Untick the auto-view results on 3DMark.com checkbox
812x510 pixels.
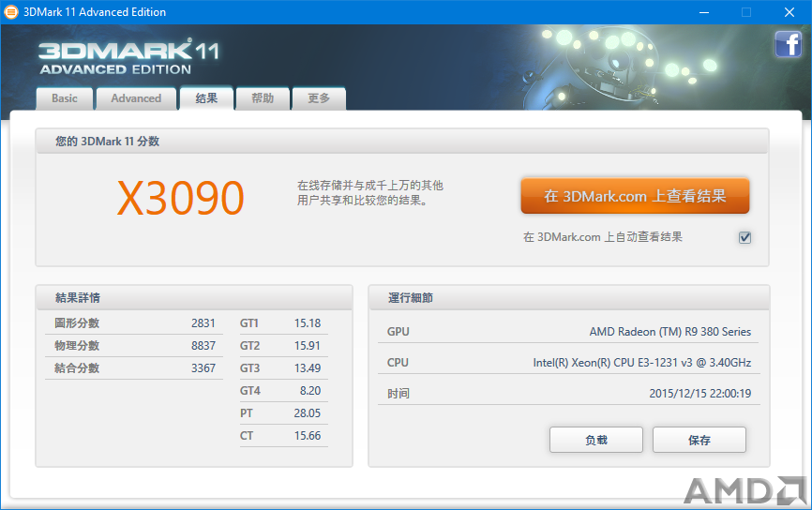744,237
